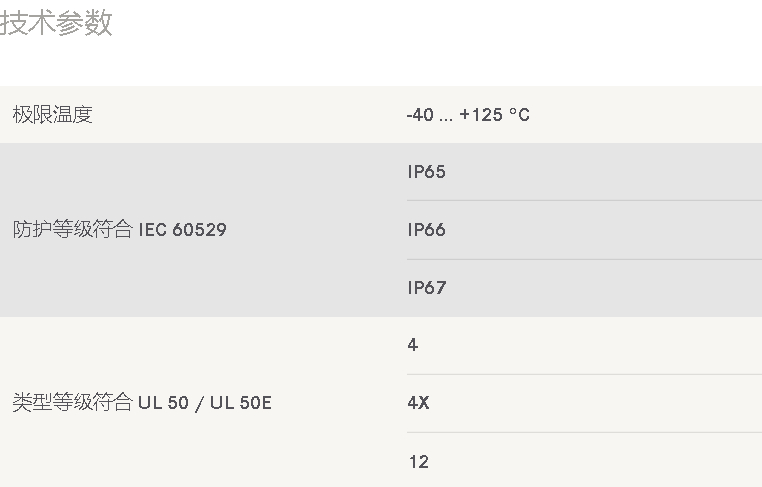Click the UL 50E text
Viewport: 762px width, 487px height.
tap(241, 403)
